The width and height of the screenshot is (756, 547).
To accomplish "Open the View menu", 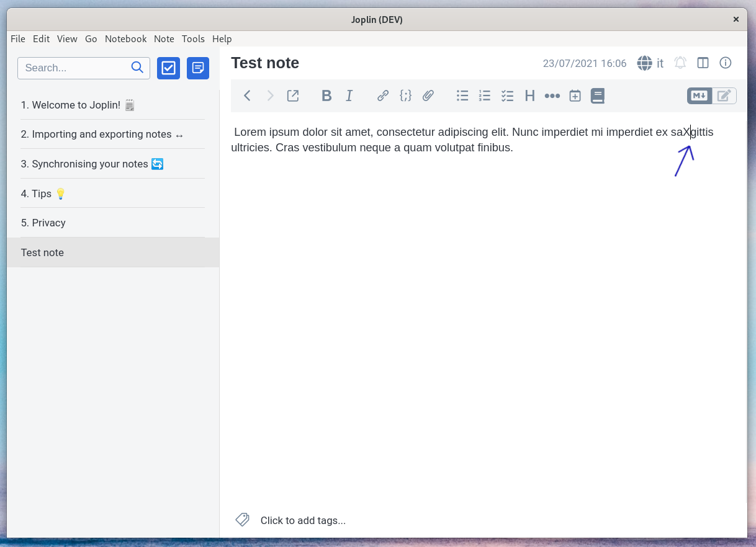I will point(67,38).
